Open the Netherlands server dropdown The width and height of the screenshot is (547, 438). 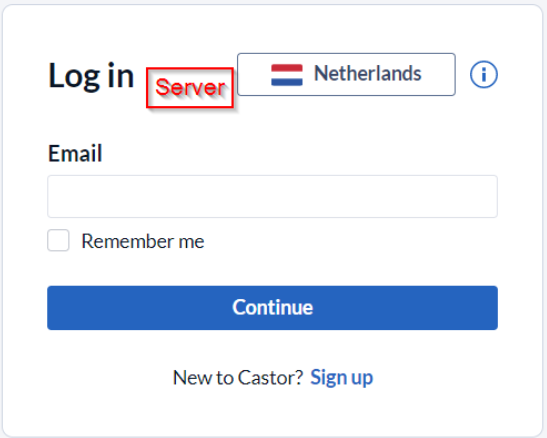click(x=346, y=74)
